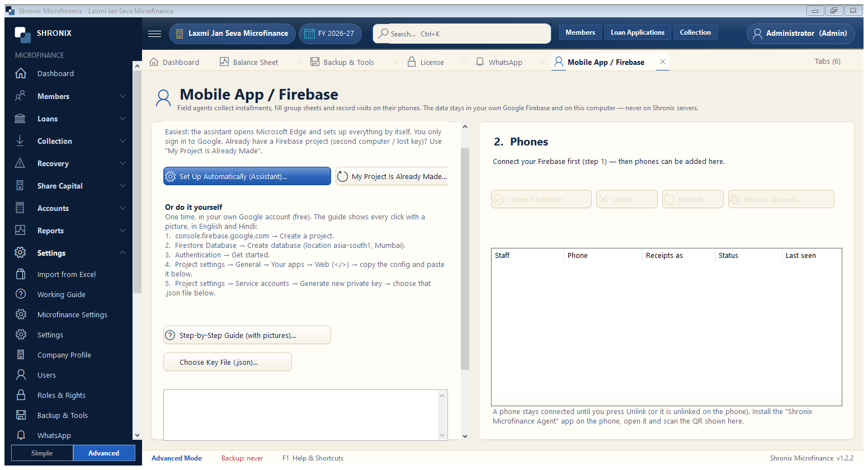Screen dimensions: 868x470
Task: Switch to the Dashboard tab
Action: coord(174,62)
